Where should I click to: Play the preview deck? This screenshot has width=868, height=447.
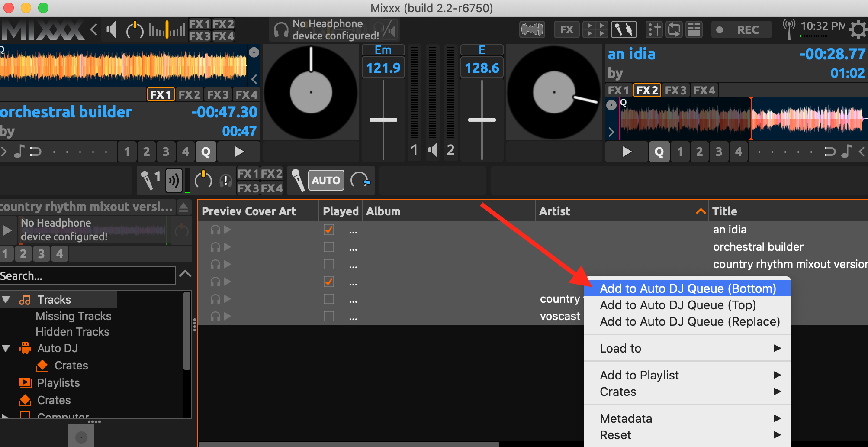(7, 230)
